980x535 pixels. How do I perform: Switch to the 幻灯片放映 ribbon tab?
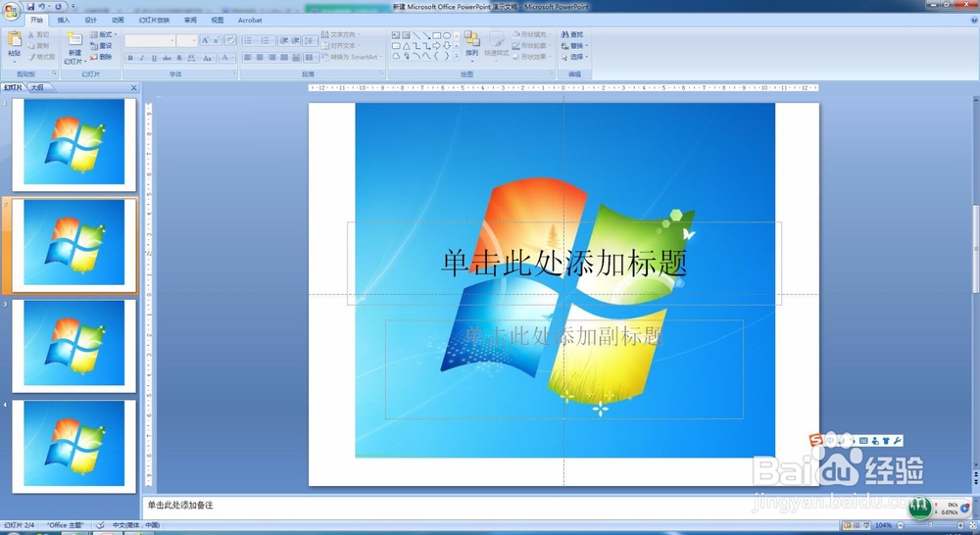pyautogui.click(x=154, y=20)
